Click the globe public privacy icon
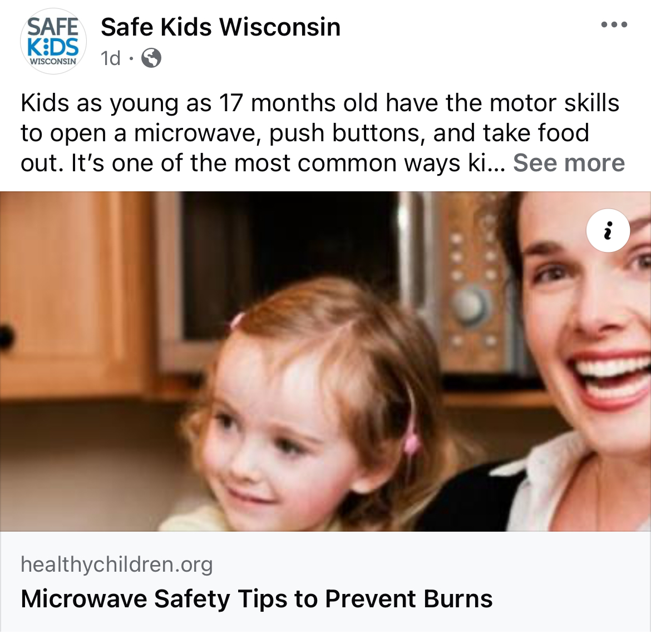 click(151, 58)
